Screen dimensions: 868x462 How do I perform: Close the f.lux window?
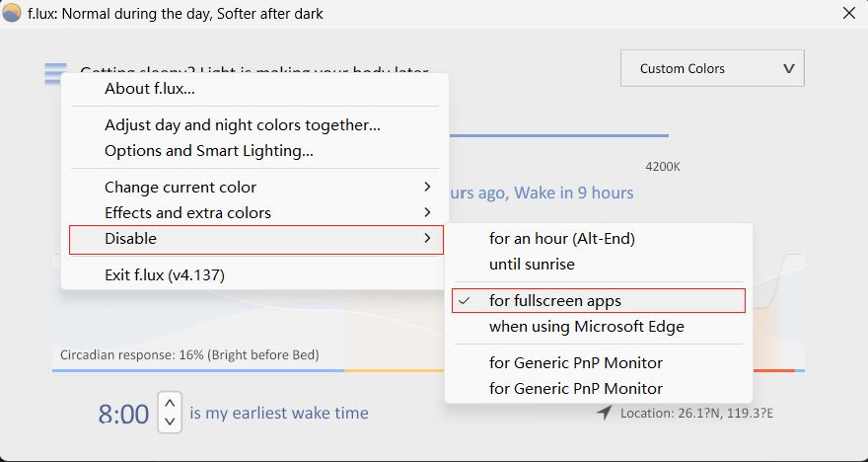848,14
